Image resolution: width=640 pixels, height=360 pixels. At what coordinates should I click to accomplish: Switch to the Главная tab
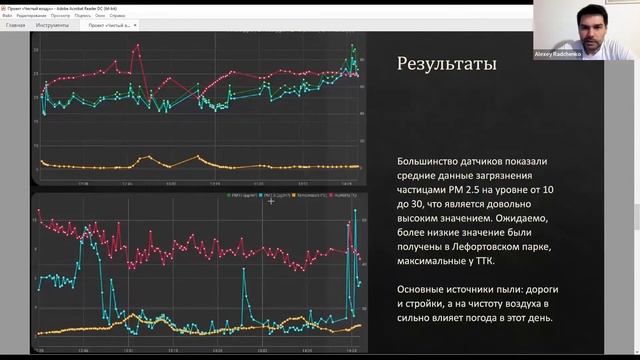coord(16,25)
